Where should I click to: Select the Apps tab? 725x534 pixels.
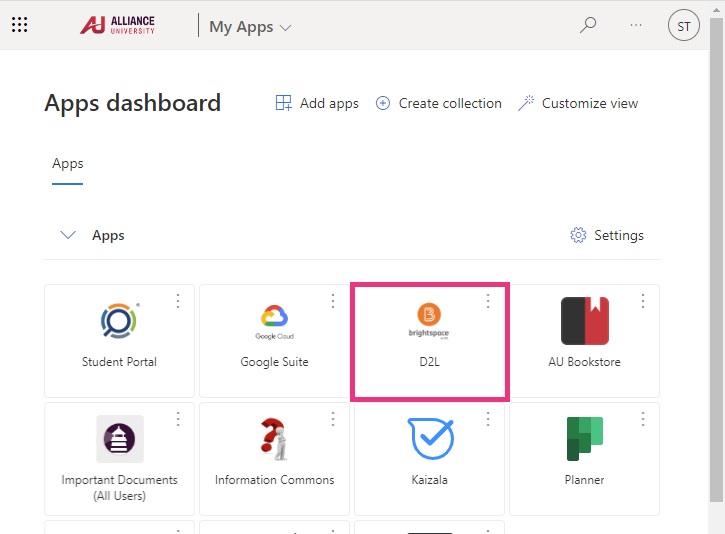(68, 164)
